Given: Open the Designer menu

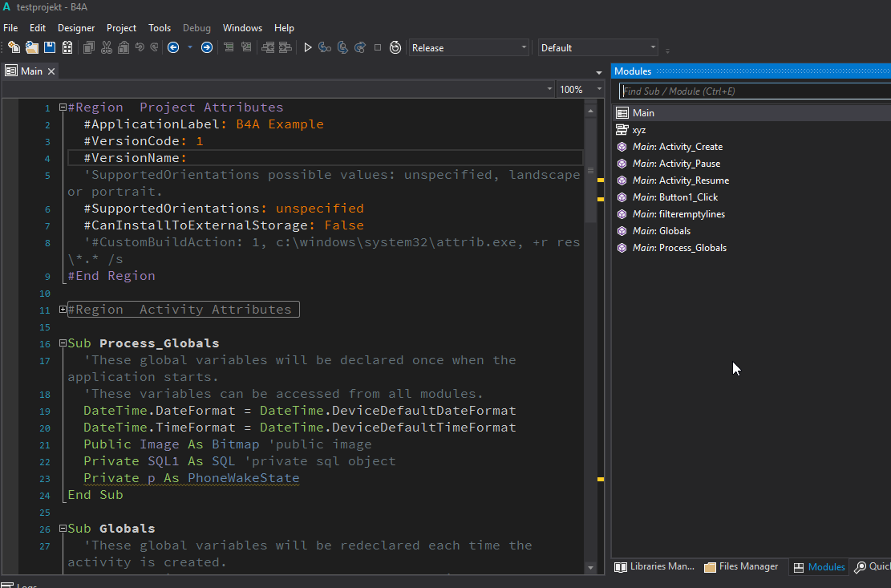Looking at the screenshot, I should pyautogui.click(x=76, y=28).
